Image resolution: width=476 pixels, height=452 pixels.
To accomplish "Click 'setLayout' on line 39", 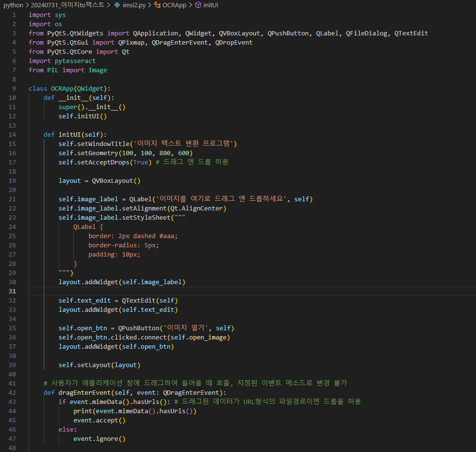I will (94, 365).
